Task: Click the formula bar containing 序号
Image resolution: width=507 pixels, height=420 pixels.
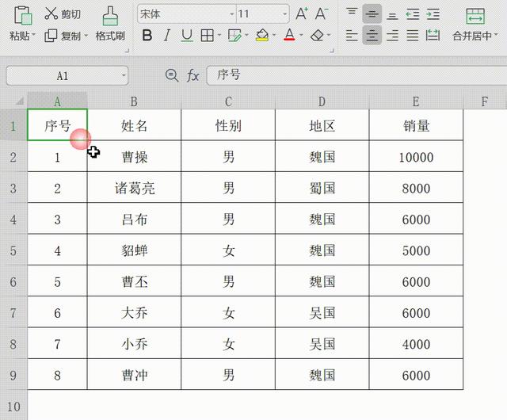Action: coord(356,75)
